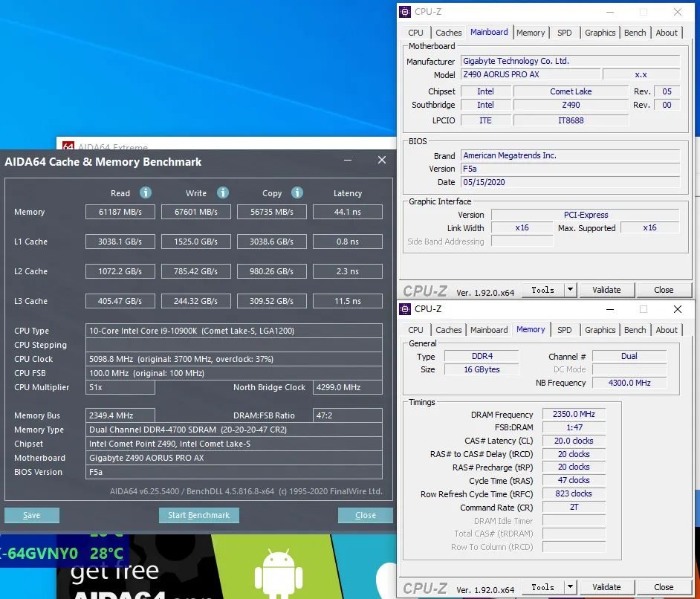Click Close button in top CPU-Z window
This screenshot has height=599, width=700.
[664, 290]
